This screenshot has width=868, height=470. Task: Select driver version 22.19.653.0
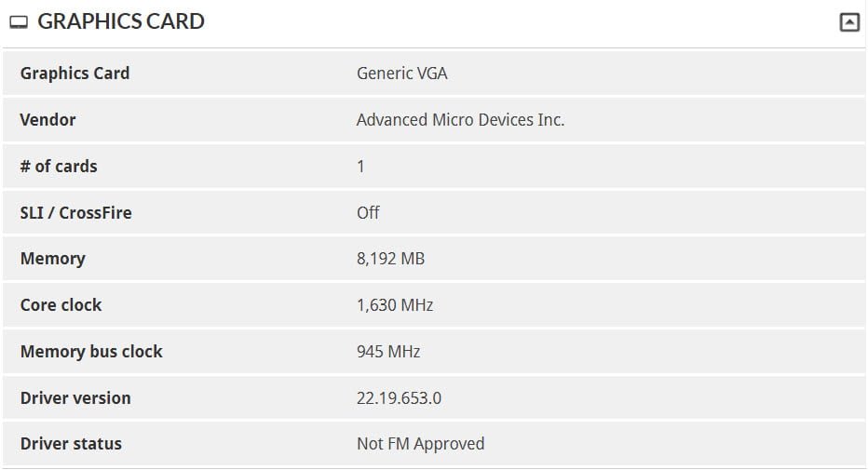[399, 397]
